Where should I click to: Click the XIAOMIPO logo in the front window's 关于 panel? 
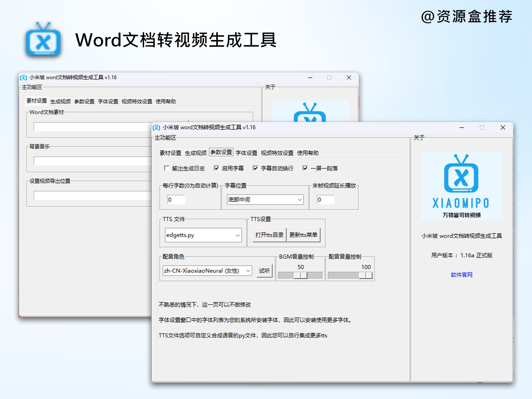[462, 186]
